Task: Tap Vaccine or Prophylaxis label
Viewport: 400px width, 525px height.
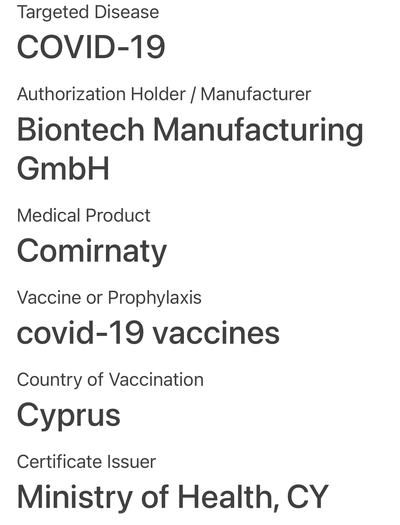Action: pyautogui.click(x=109, y=298)
